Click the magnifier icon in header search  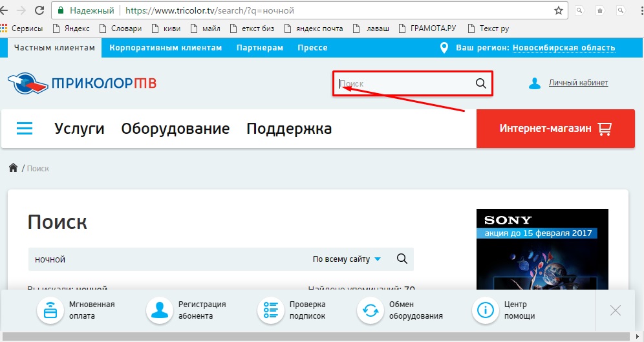click(x=480, y=83)
